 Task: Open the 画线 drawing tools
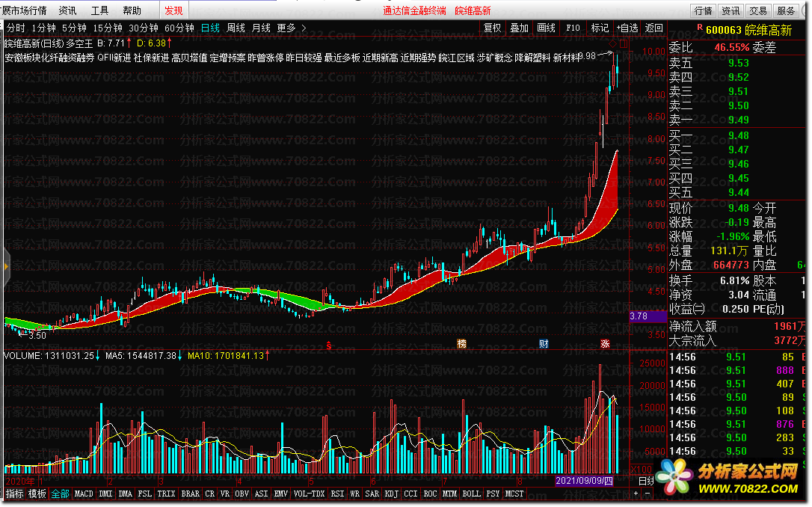pos(546,28)
